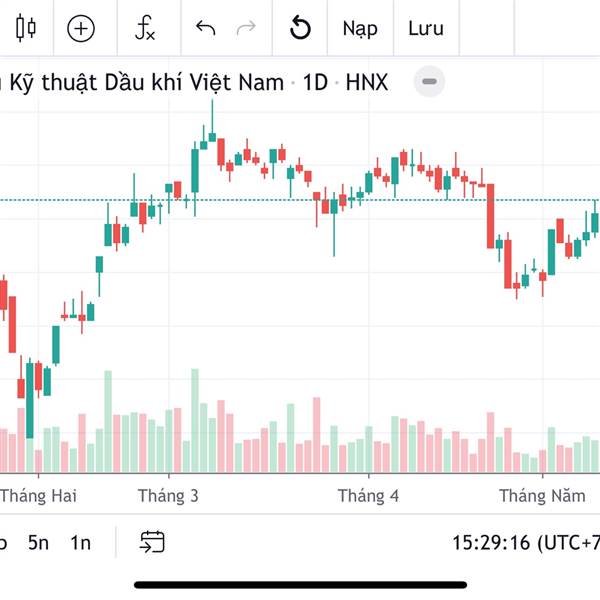Open the candlestick chart type selector
600x600 pixels.
[x=26, y=28]
